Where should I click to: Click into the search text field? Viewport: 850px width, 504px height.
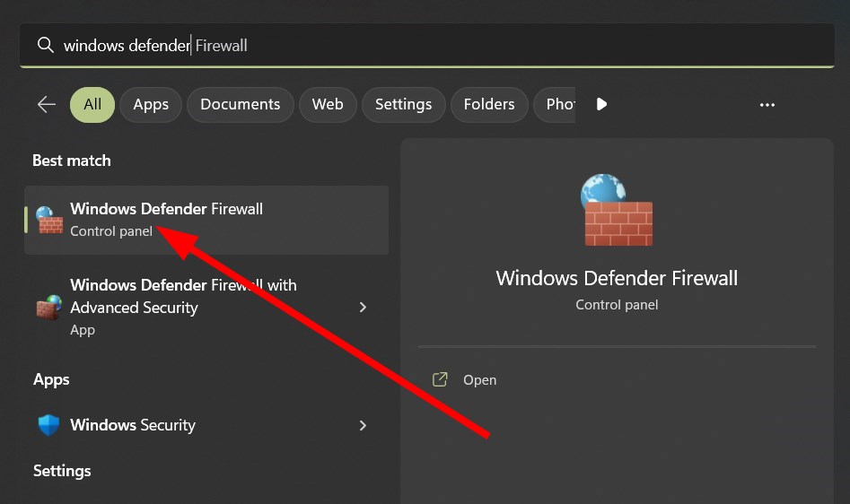pos(426,46)
